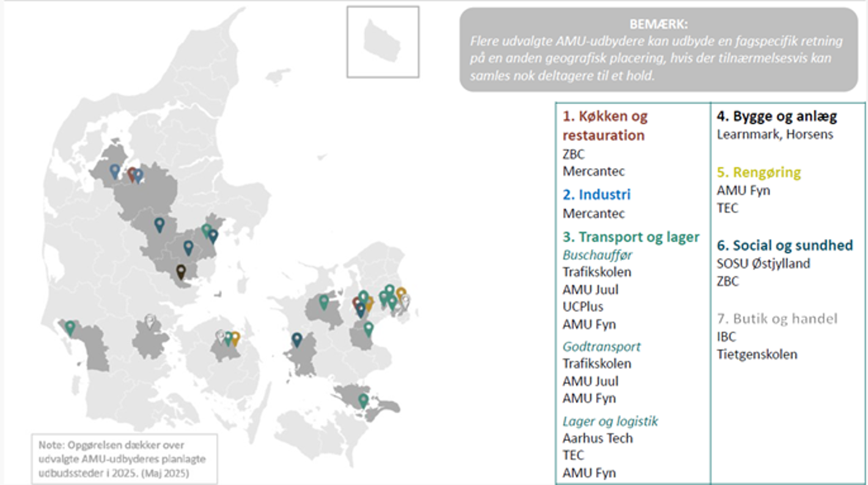Image resolution: width=868 pixels, height=485 pixels.
Task: Click the yellow pin on Funen
Action: (x=235, y=338)
